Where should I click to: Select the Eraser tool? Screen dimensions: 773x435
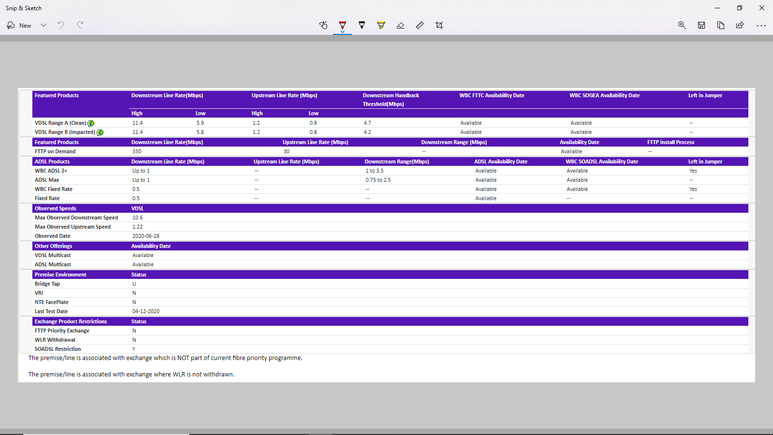400,25
